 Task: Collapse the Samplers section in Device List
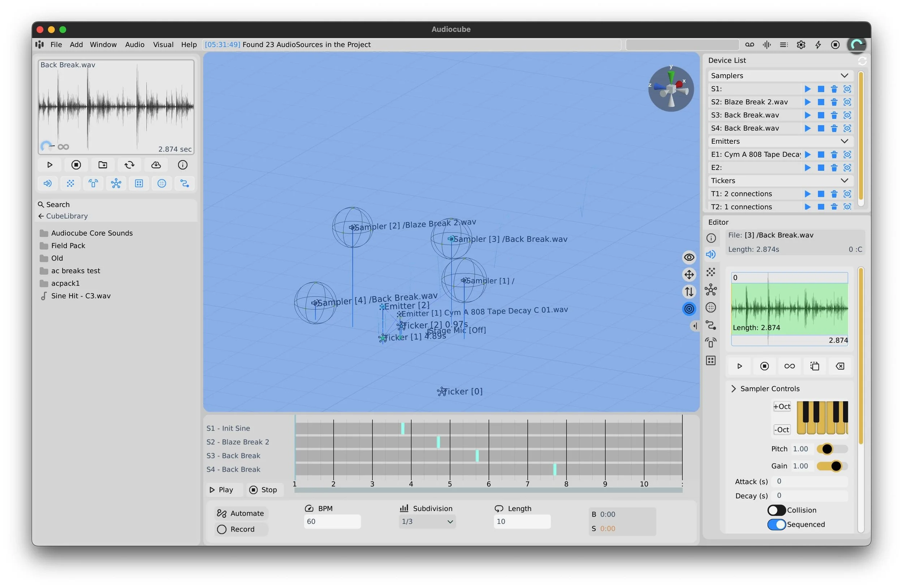pos(845,75)
